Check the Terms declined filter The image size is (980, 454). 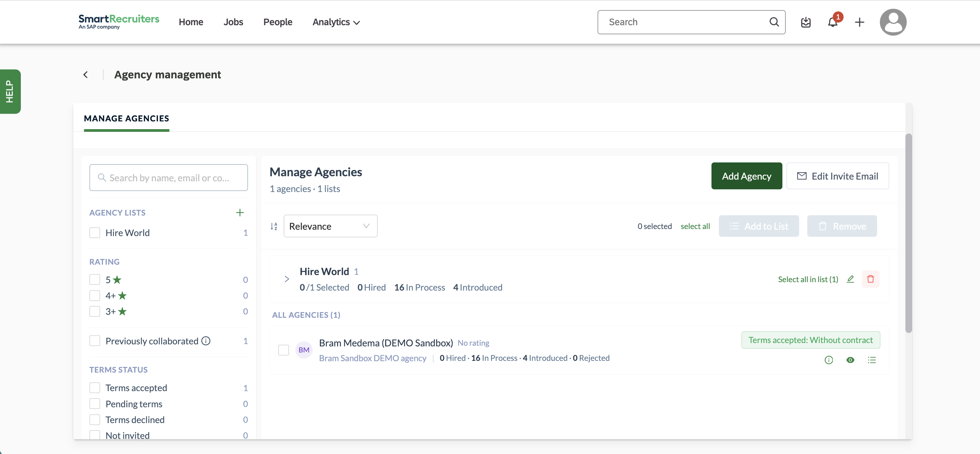pos(95,420)
